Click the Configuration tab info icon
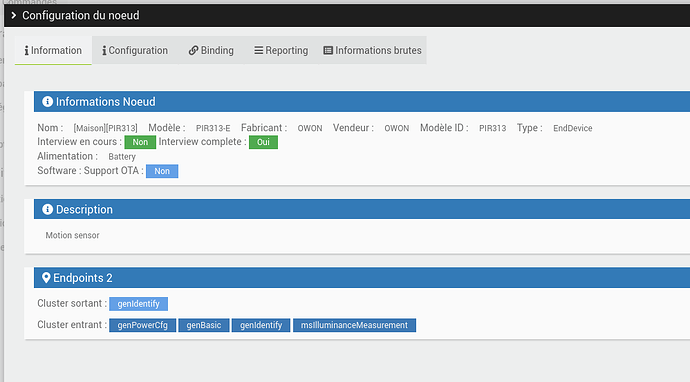This screenshot has height=382, width=690. tap(104, 51)
